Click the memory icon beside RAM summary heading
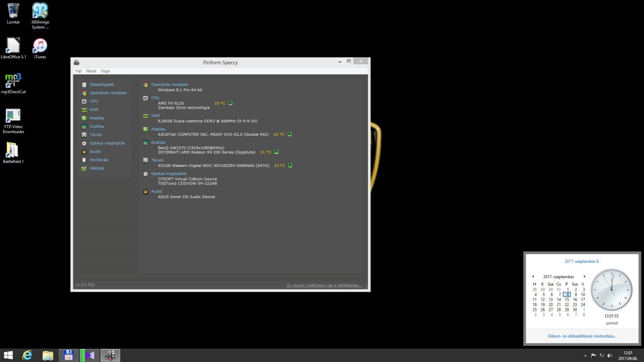 [x=145, y=116]
